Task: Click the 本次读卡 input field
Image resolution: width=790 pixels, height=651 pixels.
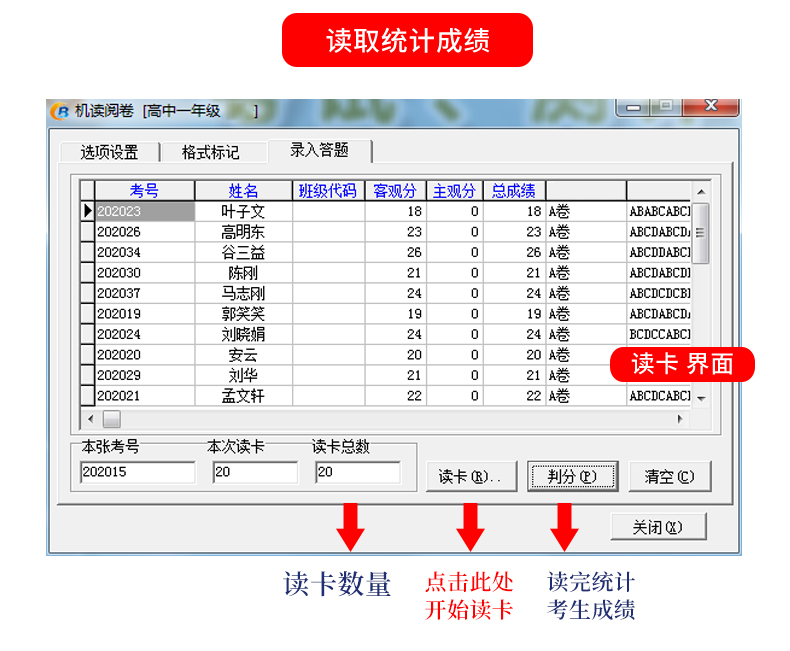Action: point(254,472)
